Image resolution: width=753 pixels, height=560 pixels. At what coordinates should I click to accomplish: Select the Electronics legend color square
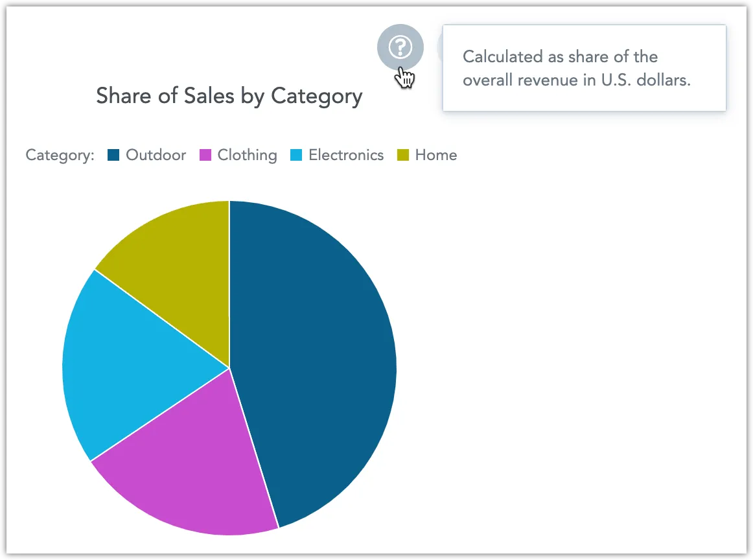pyautogui.click(x=296, y=155)
